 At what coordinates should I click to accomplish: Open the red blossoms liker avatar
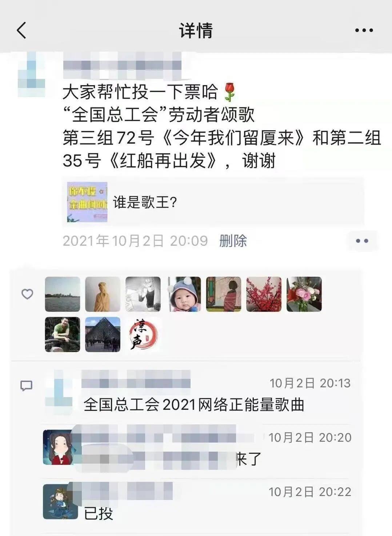264,294
